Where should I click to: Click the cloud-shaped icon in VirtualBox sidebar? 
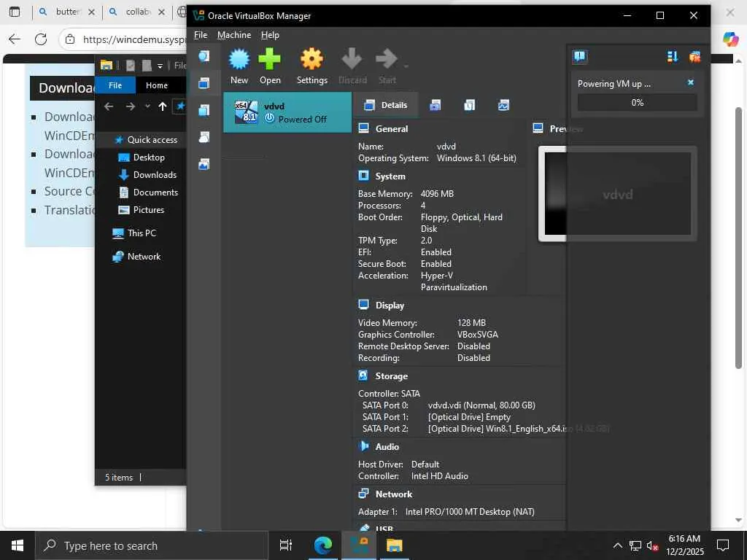click(x=204, y=138)
